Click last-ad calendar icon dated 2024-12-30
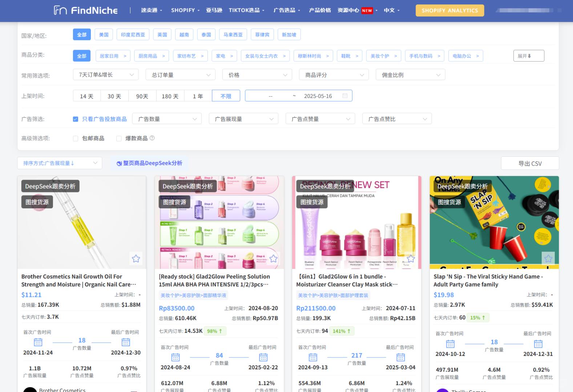The image size is (573, 392). coord(126,342)
